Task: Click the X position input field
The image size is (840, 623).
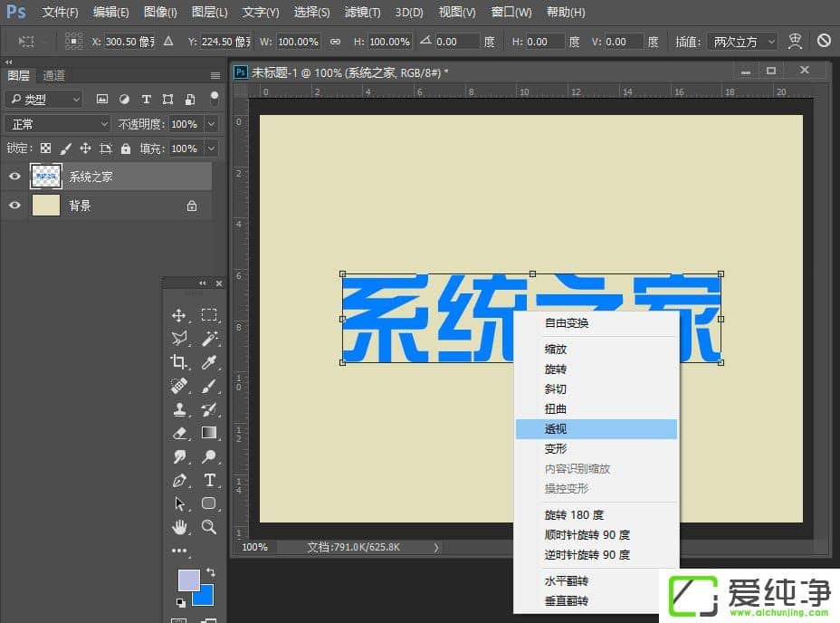Action: coord(129,42)
